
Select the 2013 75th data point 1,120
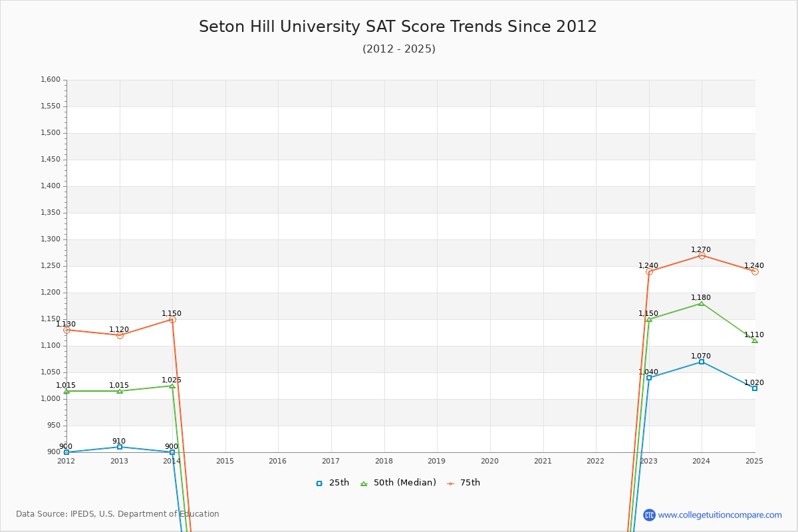(x=120, y=335)
